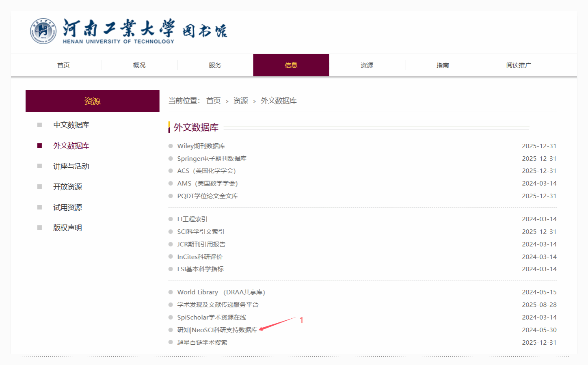
Task: Open the InCites科研评价 link
Action: (x=200, y=257)
